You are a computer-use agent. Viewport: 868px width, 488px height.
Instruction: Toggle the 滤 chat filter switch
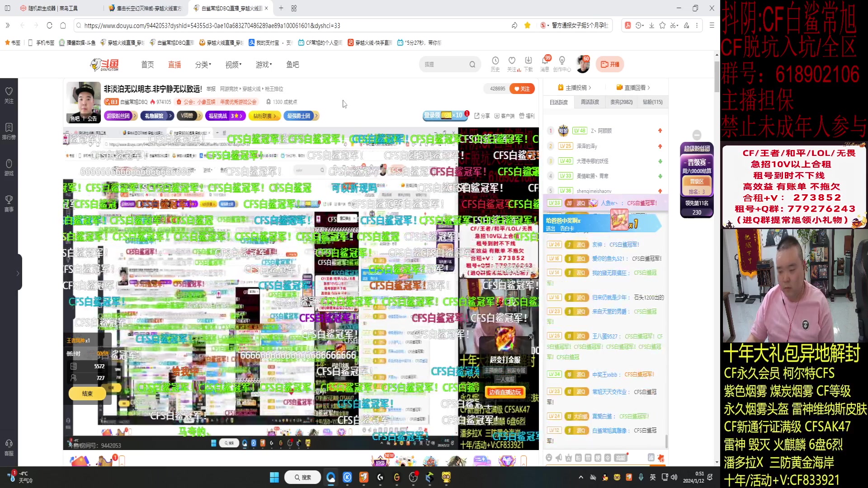coord(651,458)
